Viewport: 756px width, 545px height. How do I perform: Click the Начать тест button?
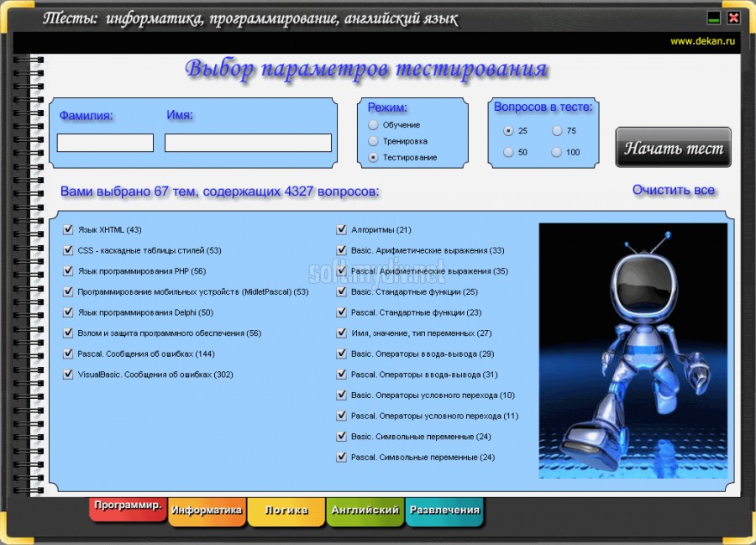point(673,148)
